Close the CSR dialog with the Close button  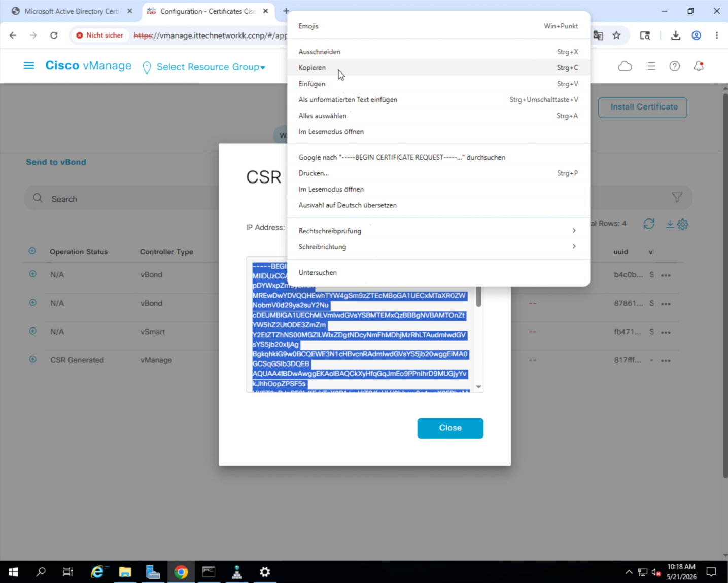[450, 428]
